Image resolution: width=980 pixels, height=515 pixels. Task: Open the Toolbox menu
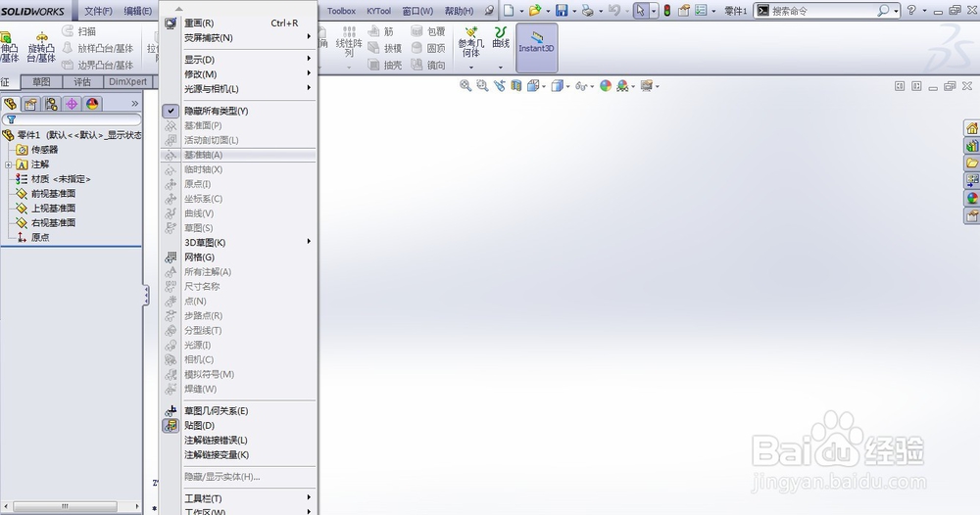pos(341,11)
